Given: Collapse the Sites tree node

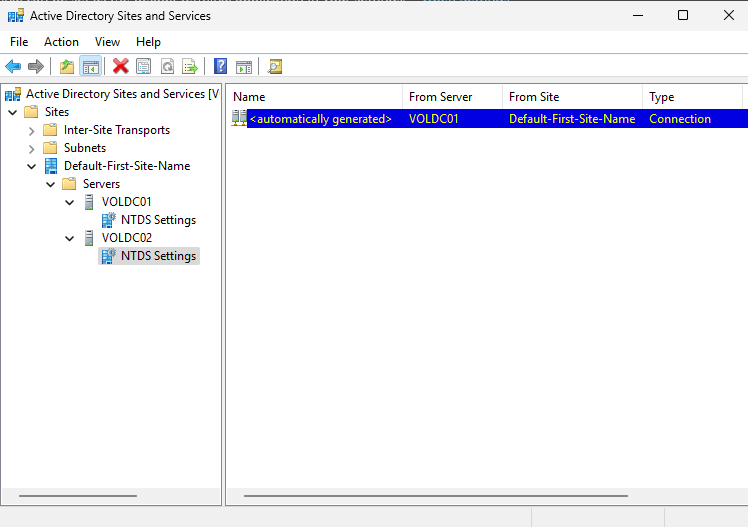Looking at the screenshot, I should pos(13,112).
